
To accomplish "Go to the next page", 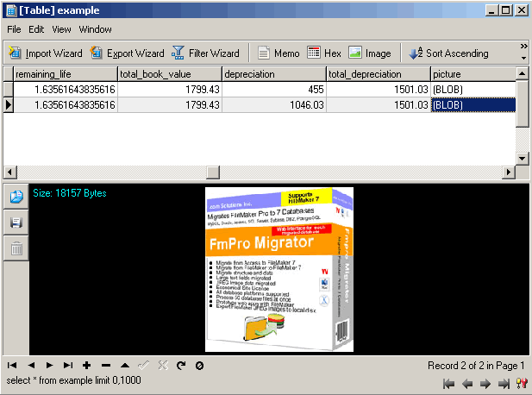I will 485,384.
